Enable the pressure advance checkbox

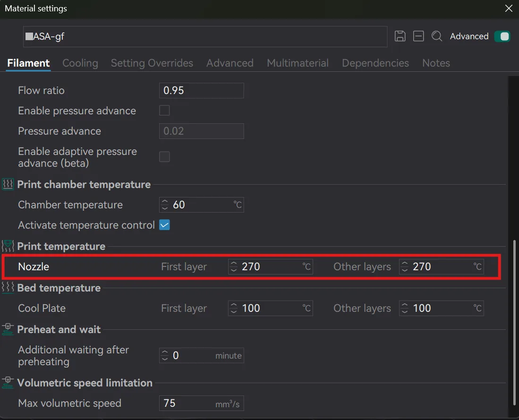pos(164,110)
